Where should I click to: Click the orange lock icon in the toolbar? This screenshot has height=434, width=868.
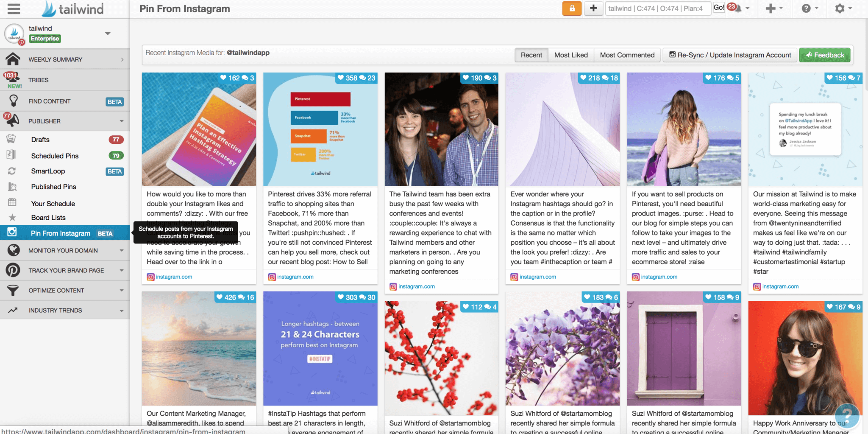[x=572, y=8]
